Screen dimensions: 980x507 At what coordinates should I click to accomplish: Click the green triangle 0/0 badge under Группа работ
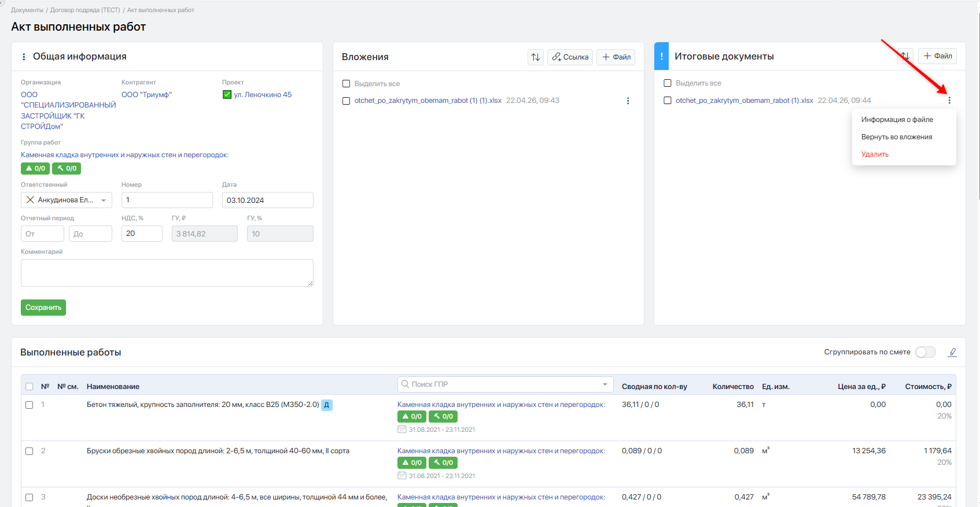[35, 168]
